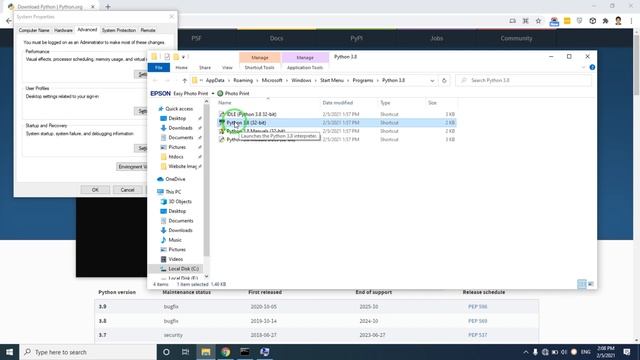Click Environment Variables button in System Properties

point(132,167)
